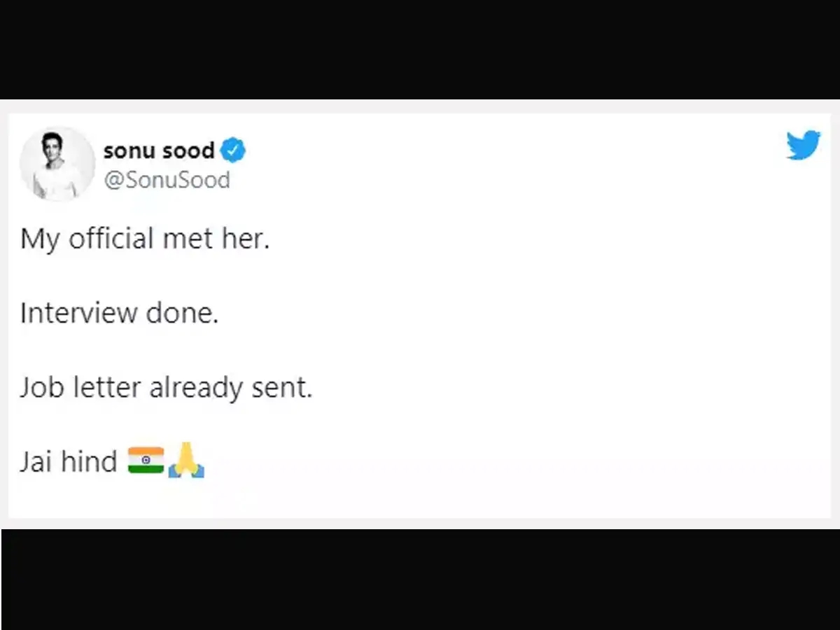Click the folded hands emoji
The image size is (840, 630).
pos(186,461)
